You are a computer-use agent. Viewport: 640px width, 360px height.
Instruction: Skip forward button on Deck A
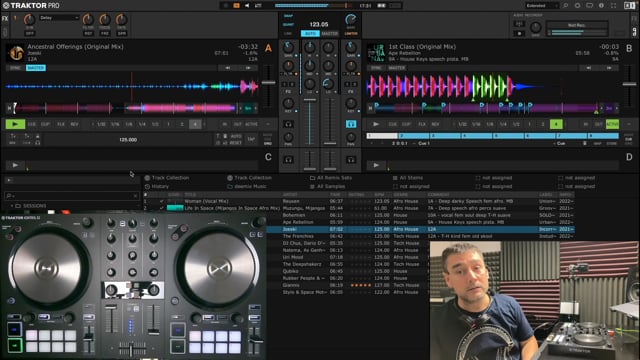(x=248, y=68)
